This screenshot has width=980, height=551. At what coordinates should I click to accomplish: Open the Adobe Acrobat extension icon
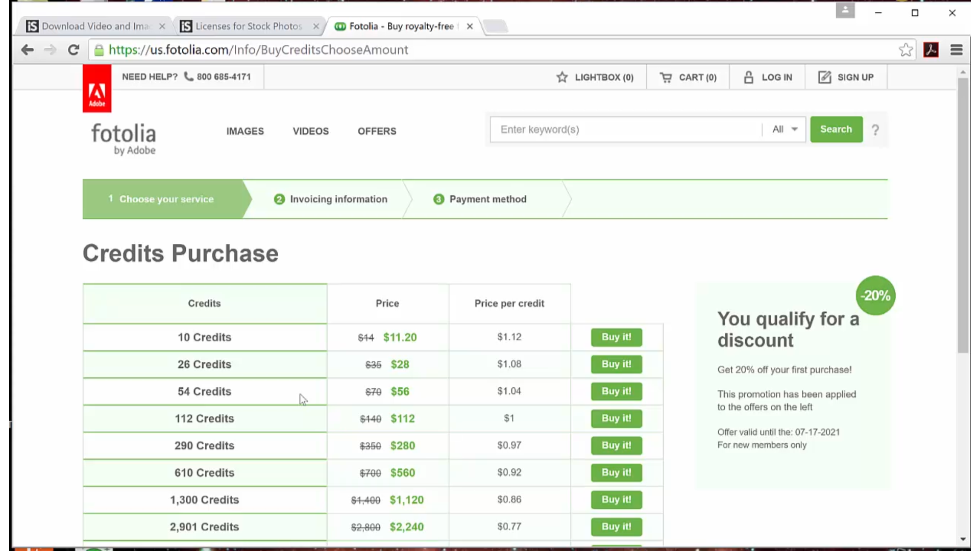tap(931, 49)
